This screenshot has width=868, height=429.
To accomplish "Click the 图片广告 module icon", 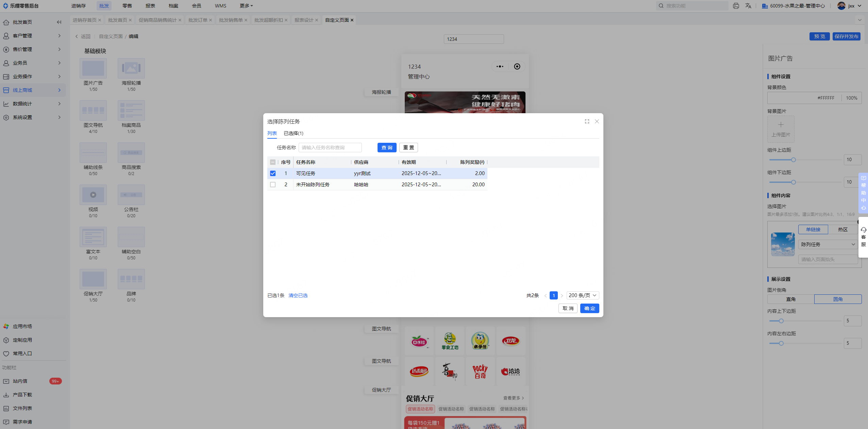I will (x=93, y=68).
